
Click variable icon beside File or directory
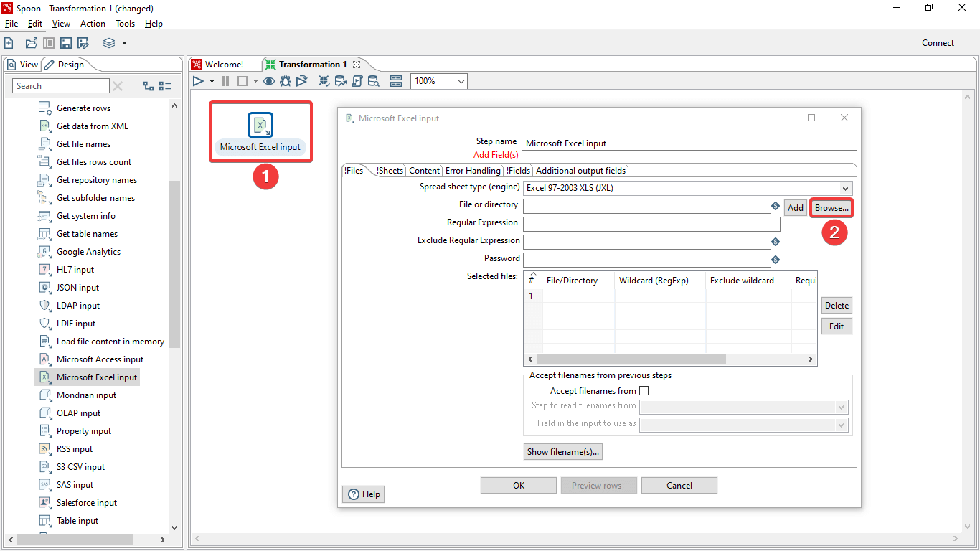pos(776,207)
